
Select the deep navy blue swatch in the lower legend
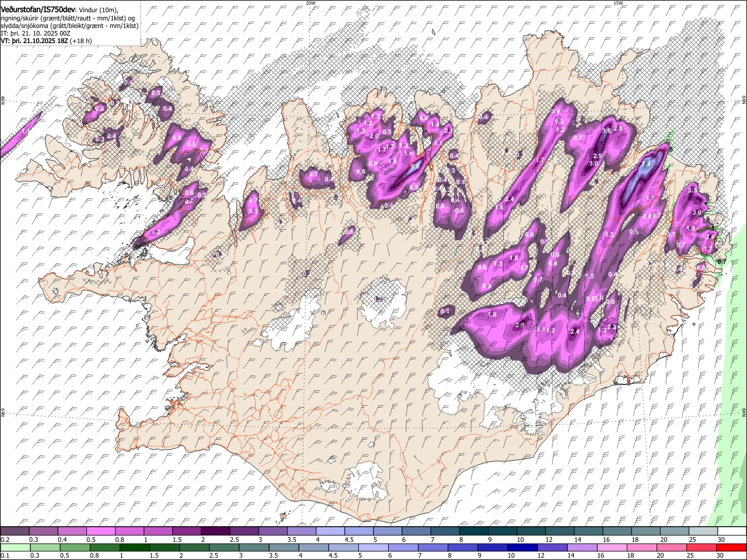[x=522, y=547]
